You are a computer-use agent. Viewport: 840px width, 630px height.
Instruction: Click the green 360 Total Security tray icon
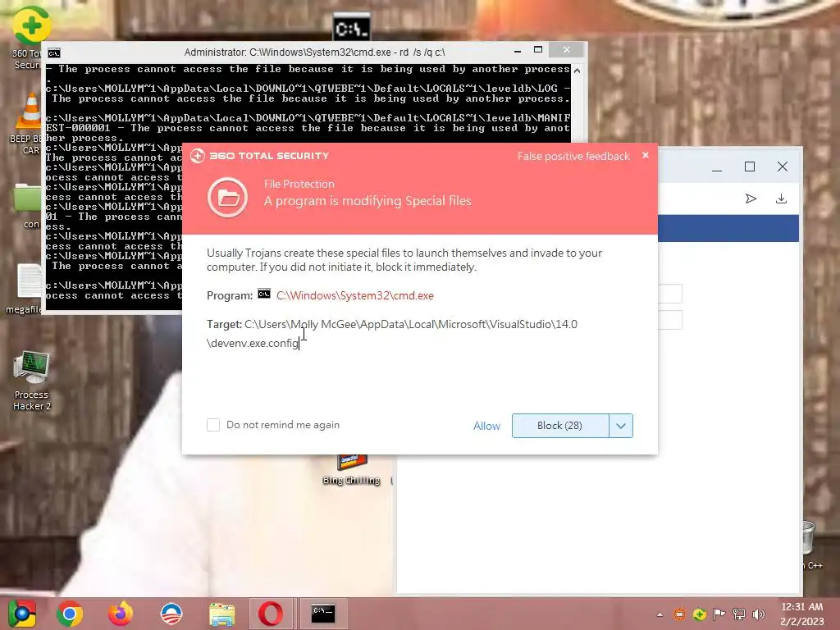point(699,614)
